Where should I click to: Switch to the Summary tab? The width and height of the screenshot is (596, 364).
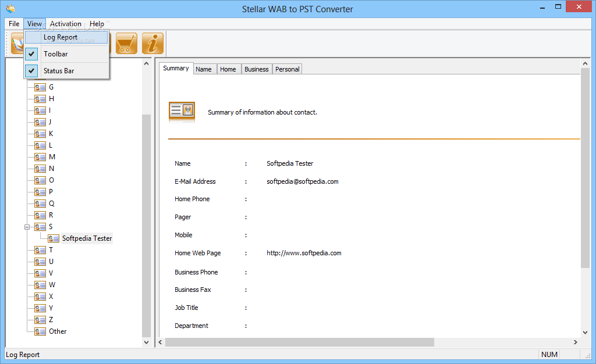pyautogui.click(x=176, y=68)
